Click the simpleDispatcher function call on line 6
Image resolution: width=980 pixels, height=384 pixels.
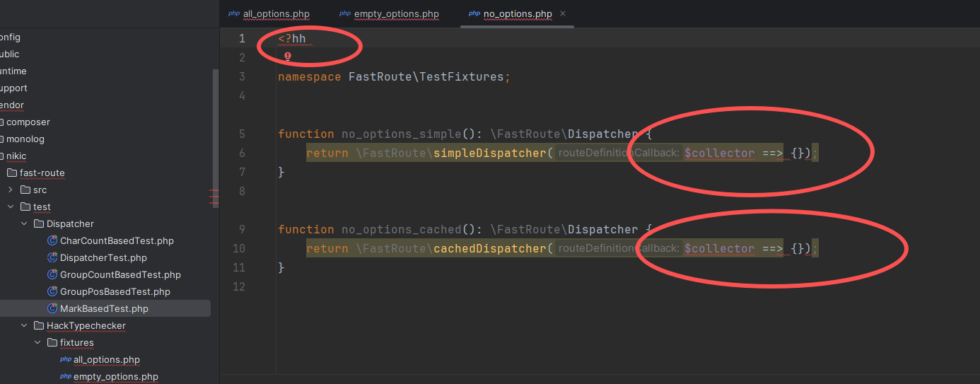click(x=491, y=153)
